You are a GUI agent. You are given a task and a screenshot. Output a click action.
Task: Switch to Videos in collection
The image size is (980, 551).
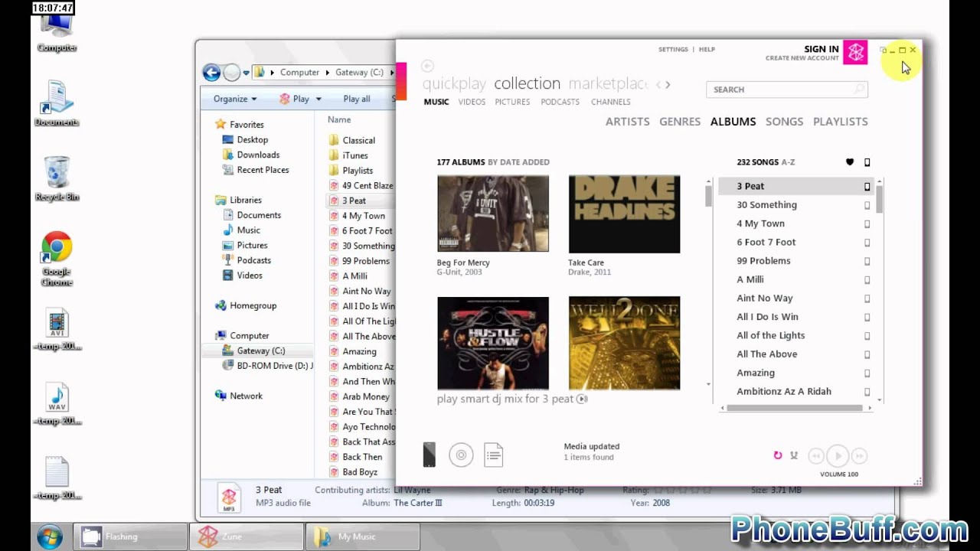(472, 102)
